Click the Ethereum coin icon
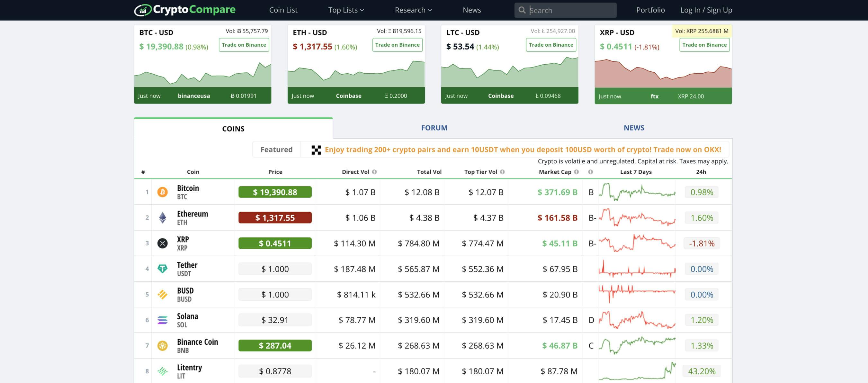Screen dimensions: 868x383 (x=162, y=217)
